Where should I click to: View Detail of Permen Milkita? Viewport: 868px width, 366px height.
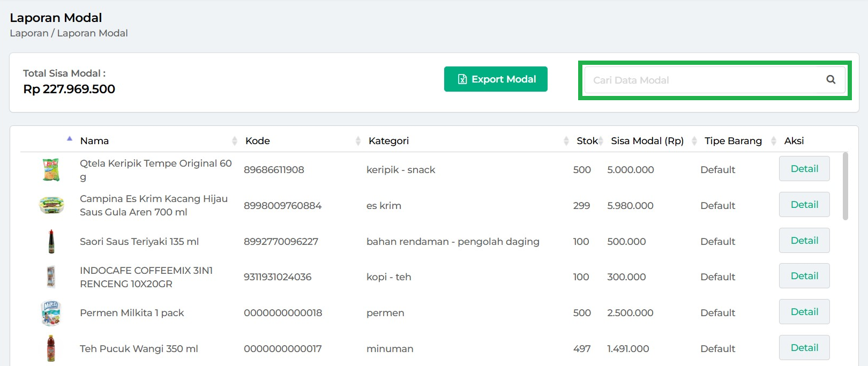[804, 312]
